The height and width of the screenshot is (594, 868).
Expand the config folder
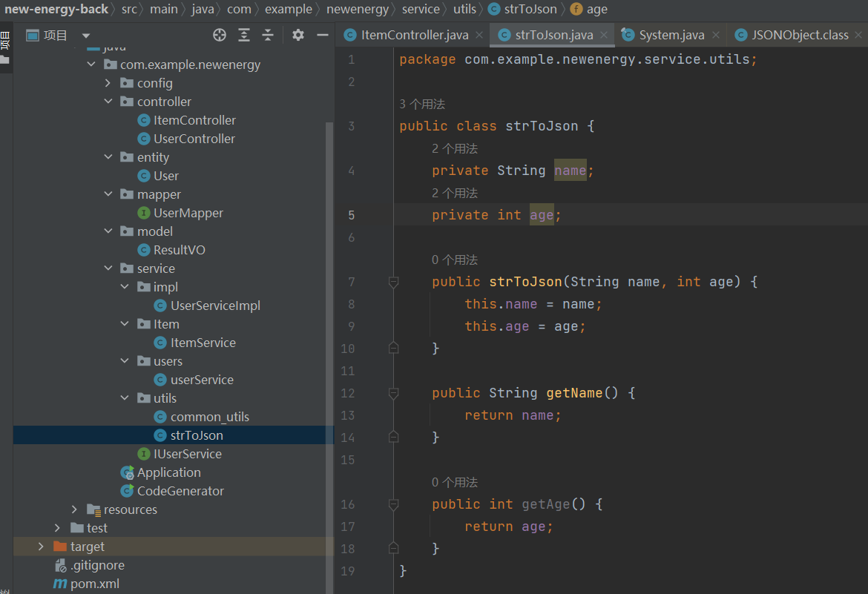[108, 83]
